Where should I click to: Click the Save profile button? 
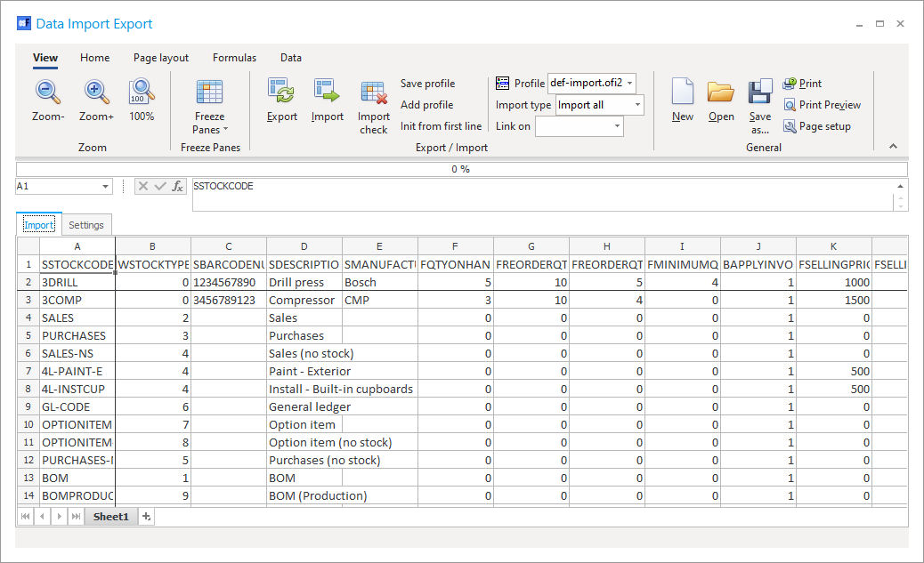click(427, 84)
